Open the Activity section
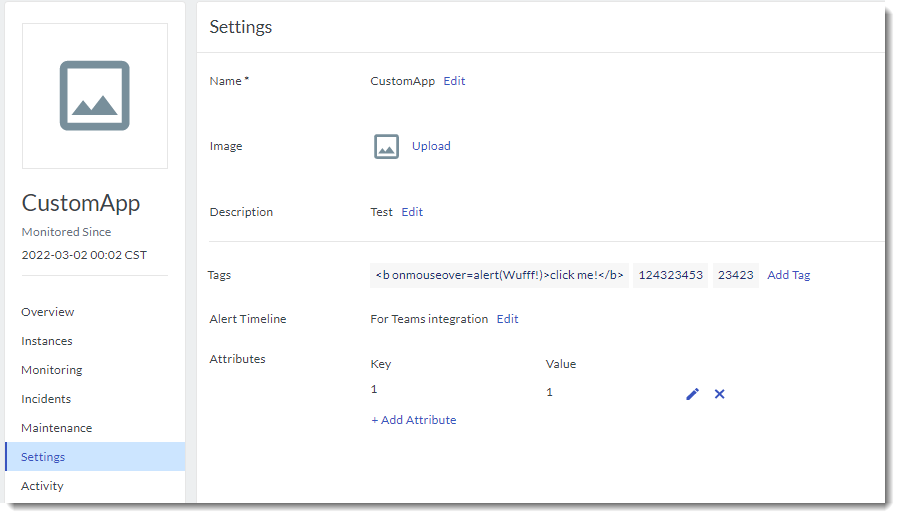This screenshot has width=900, height=518. click(42, 486)
